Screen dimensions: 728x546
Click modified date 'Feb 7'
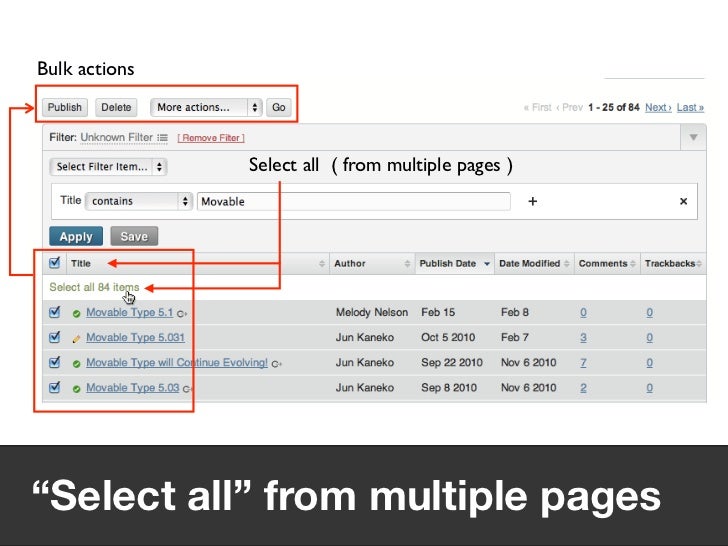pyautogui.click(x=514, y=338)
